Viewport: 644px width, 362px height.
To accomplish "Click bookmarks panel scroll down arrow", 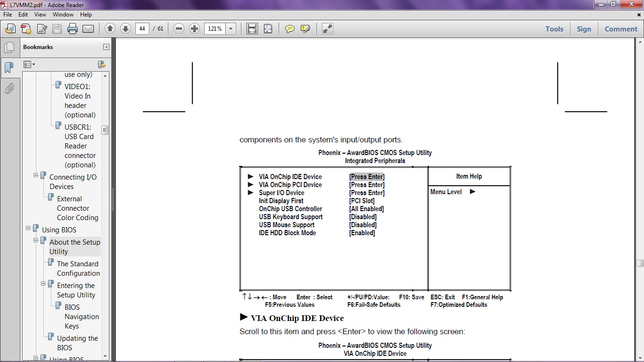I will 105,356.
